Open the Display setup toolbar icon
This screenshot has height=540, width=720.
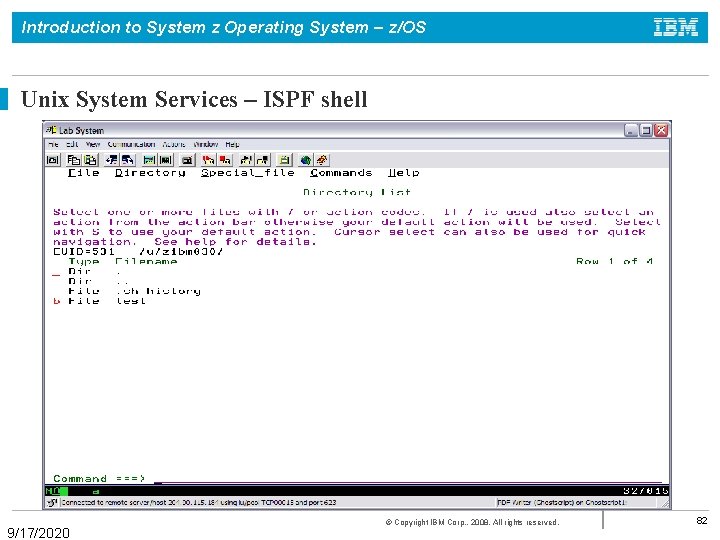tap(149, 160)
